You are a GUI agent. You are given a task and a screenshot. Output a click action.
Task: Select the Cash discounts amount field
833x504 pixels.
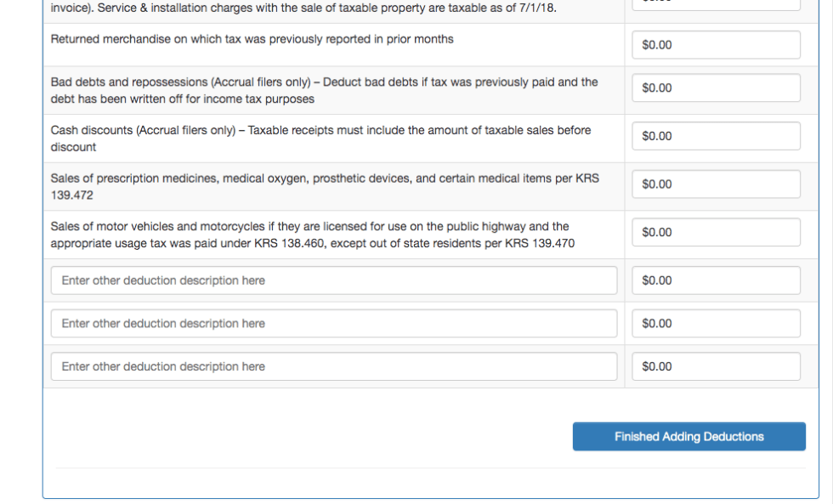tap(716, 136)
